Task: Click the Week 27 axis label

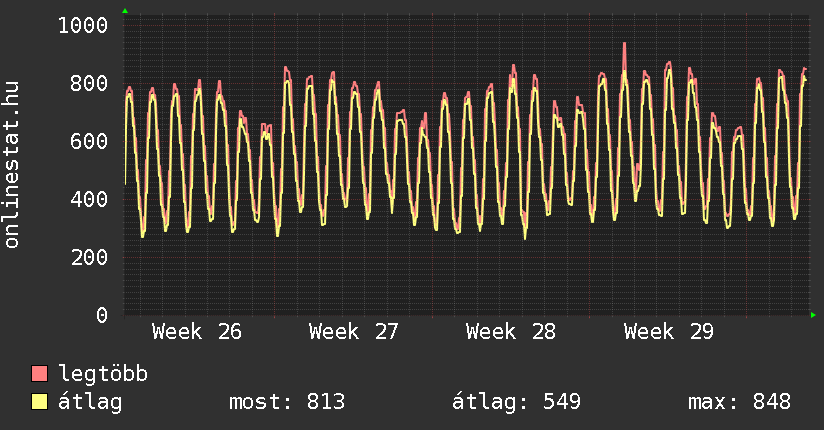Action: pyautogui.click(x=354, y=332)
